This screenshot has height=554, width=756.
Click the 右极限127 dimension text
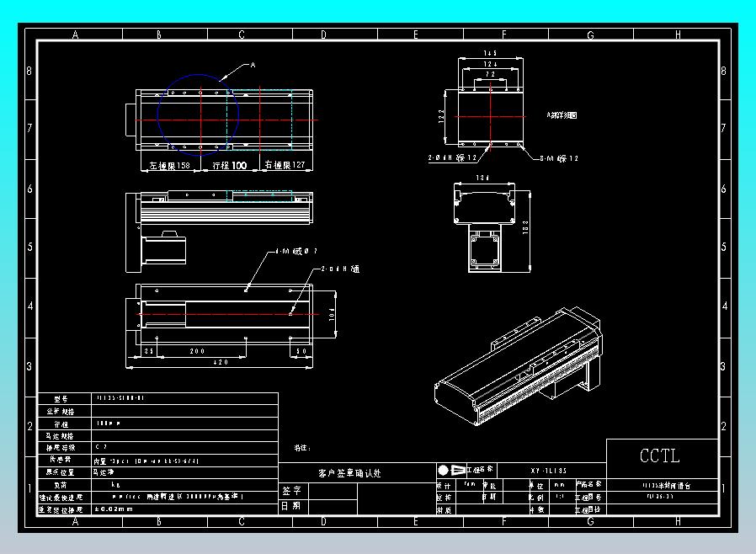[285, 165]
